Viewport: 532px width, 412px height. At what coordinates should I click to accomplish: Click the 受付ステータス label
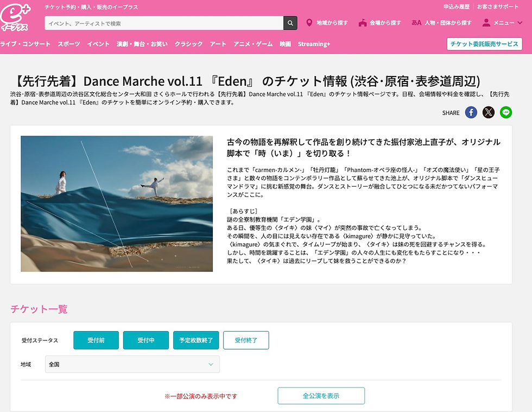pyautogui.click(x=40, y=340)
